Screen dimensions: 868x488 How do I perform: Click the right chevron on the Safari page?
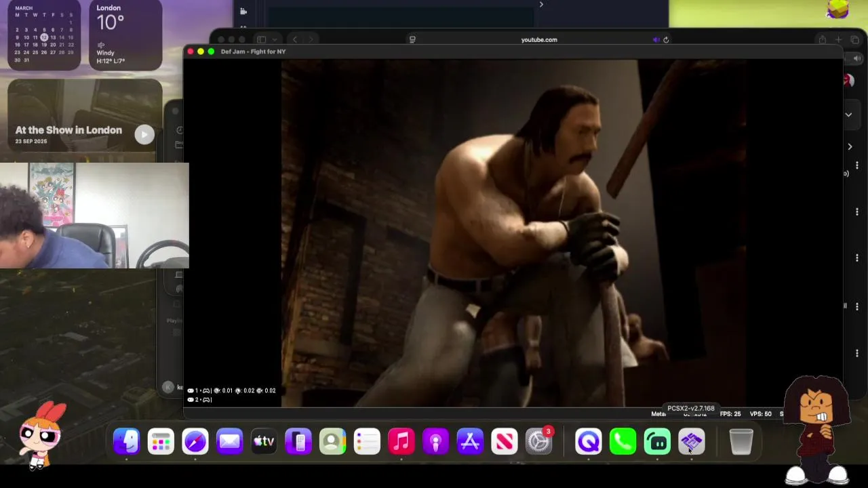[x=850, y=146]
